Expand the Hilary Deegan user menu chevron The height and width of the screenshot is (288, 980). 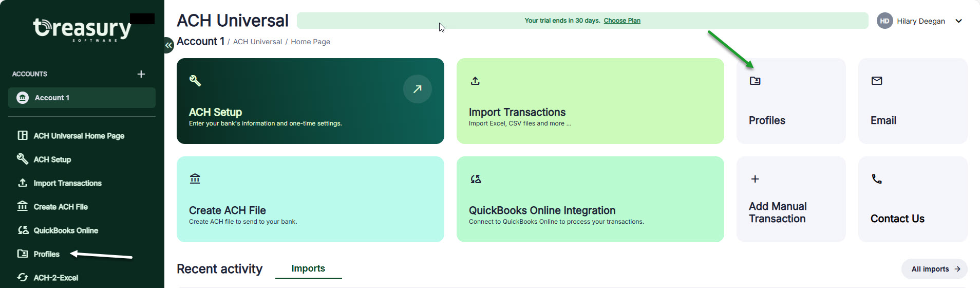(x=958, y=21)
